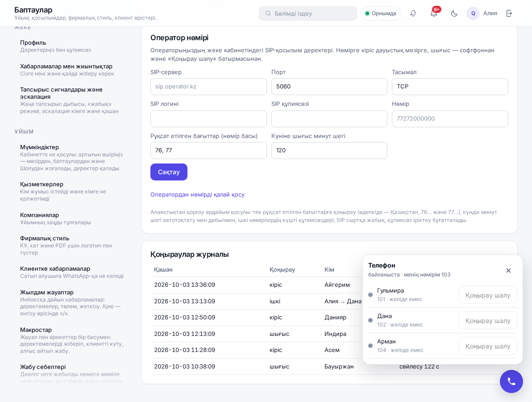Click the Алия → Дана cell

tap(343, 301)
